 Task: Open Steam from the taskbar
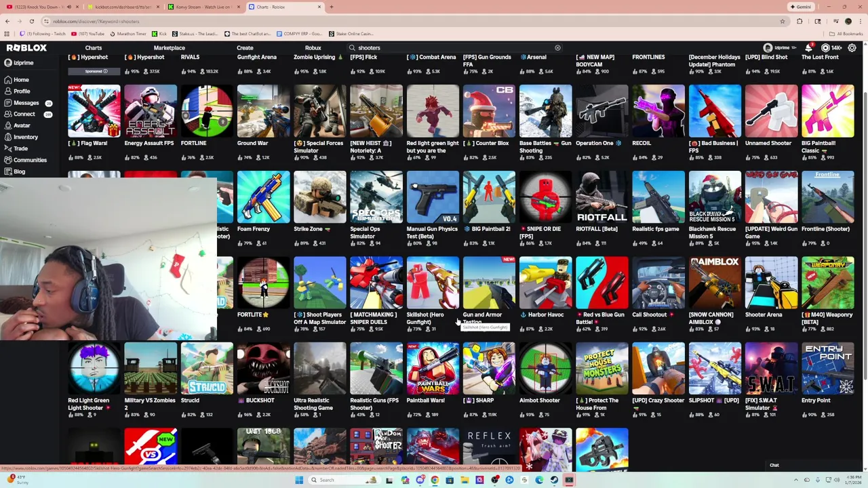(x=554, y=480)
